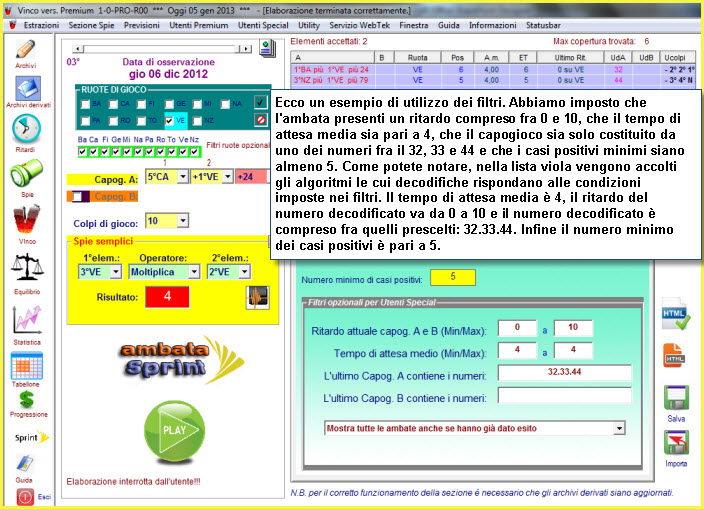Toggle the NZ wheel checkbox
Screen dimensions: 704x509
[197, 121]
